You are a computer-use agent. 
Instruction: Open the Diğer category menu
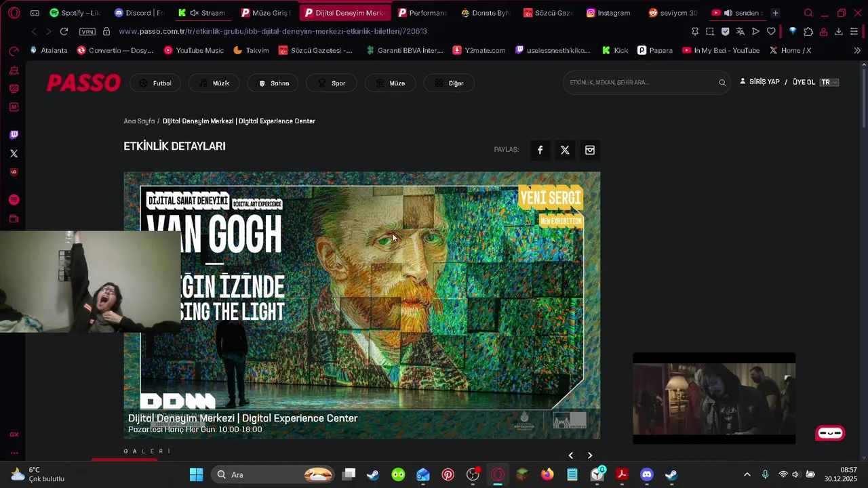pyautogui.click(x=448, y=83)
